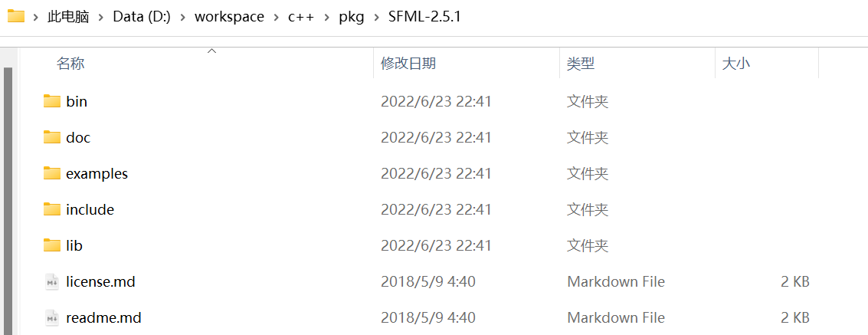Expand the chevron after workspace in the breadcrumb

pyautogui.click(x=276, y=17)
